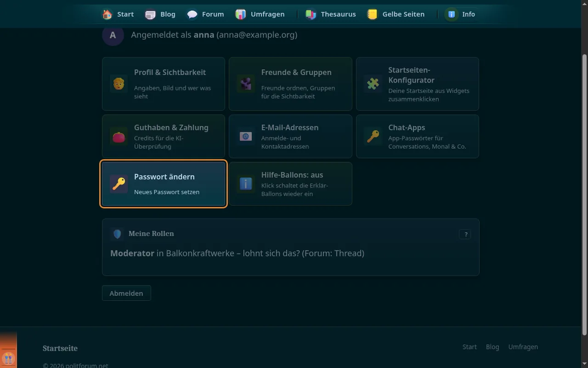
Task: Click the footer Umfragen link
Action: tap(523, 347)
